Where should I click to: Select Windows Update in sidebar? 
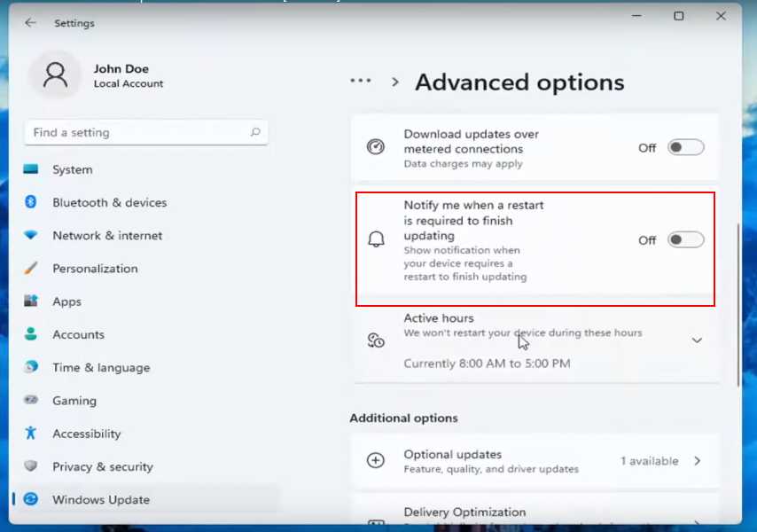[144, 499]
